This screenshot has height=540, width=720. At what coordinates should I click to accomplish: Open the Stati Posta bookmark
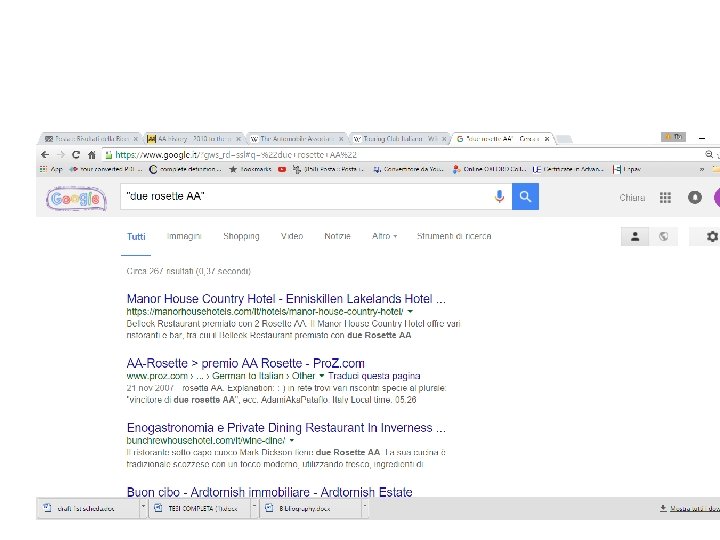point(328,169)
